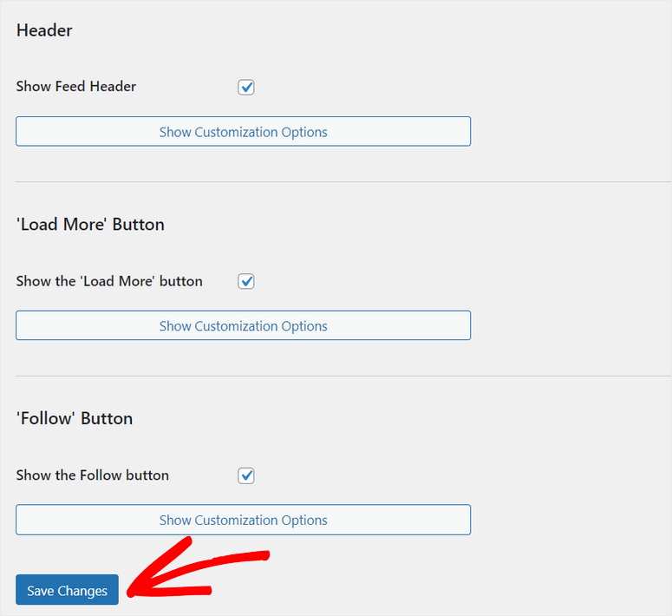Select the "'Load More' Button" section heading
This screenshot has width=672, height=616.
(x=90, y=225)
